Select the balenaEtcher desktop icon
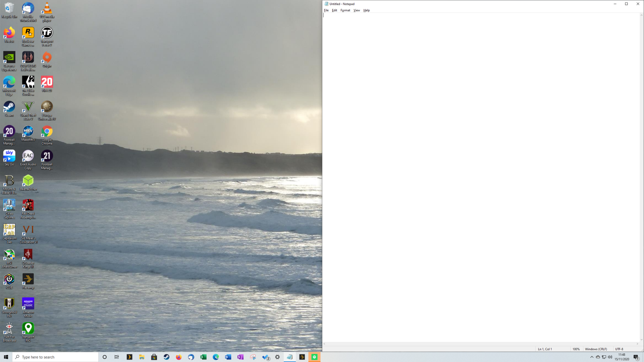 (x=28, y=183)
